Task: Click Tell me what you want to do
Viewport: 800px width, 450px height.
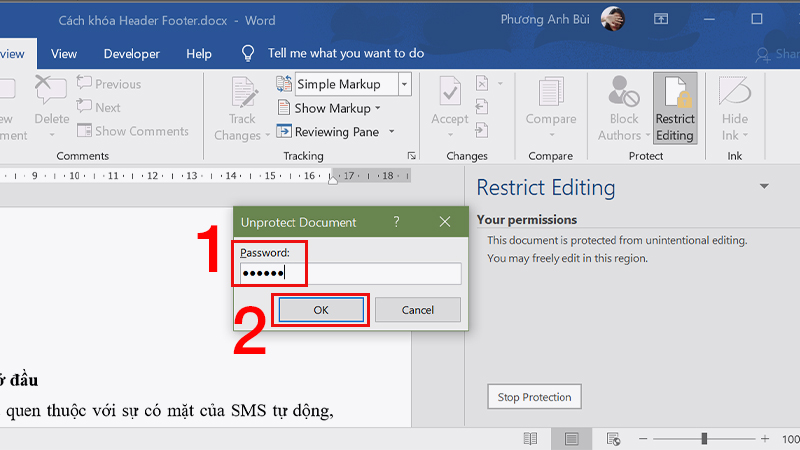Action: (346, 53)
